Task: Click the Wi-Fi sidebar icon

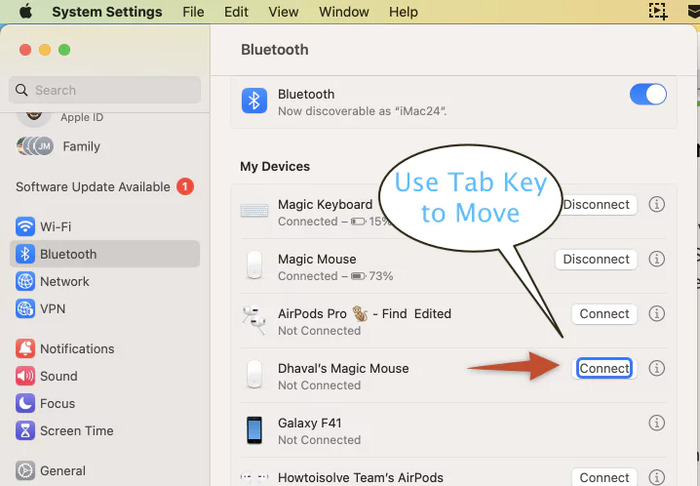Action: click(25, 227)
